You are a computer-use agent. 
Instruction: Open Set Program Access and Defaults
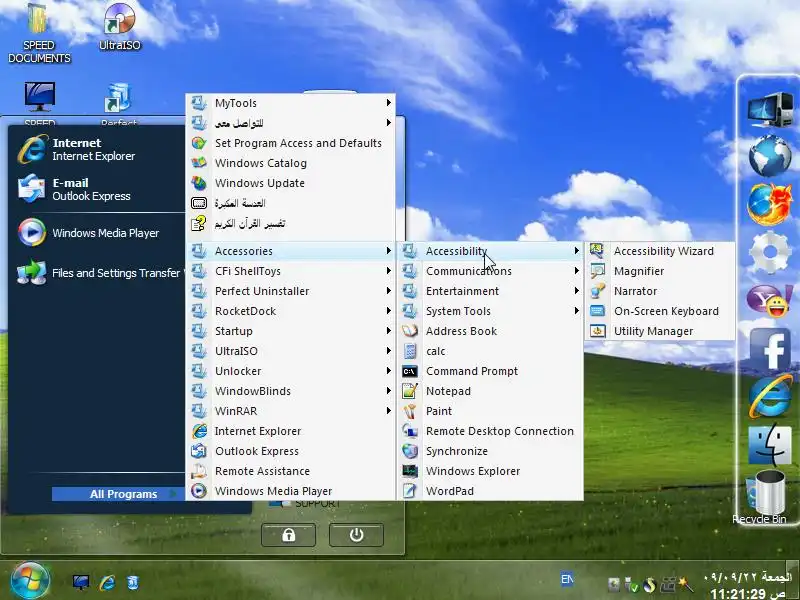point(291,143)
